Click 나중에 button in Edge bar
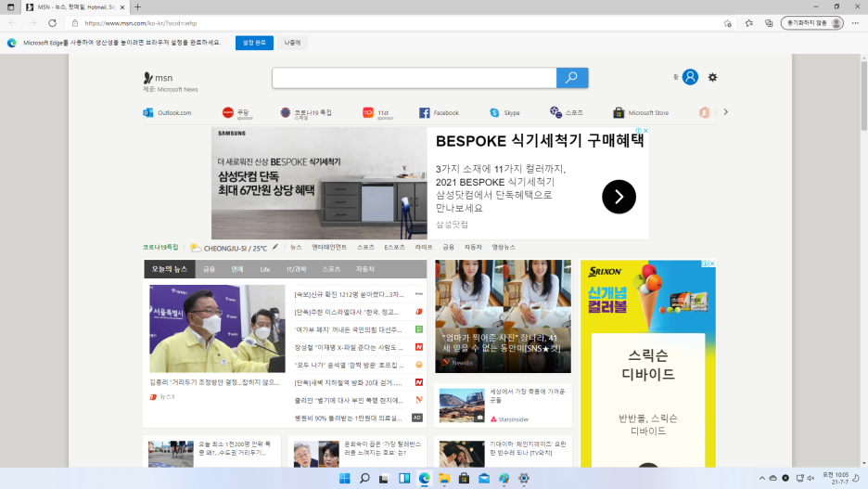The height and width of the screenshot is (489, 868). tap(292, 43)
